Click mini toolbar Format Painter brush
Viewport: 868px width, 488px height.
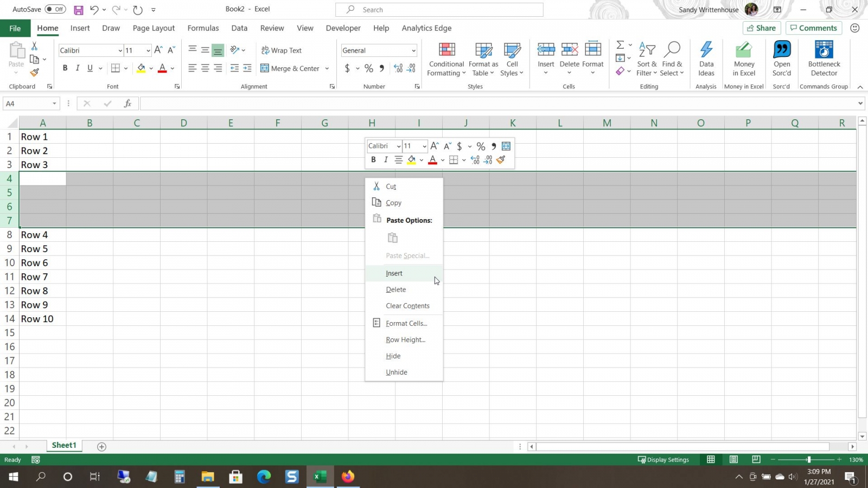tap(501, 160)
